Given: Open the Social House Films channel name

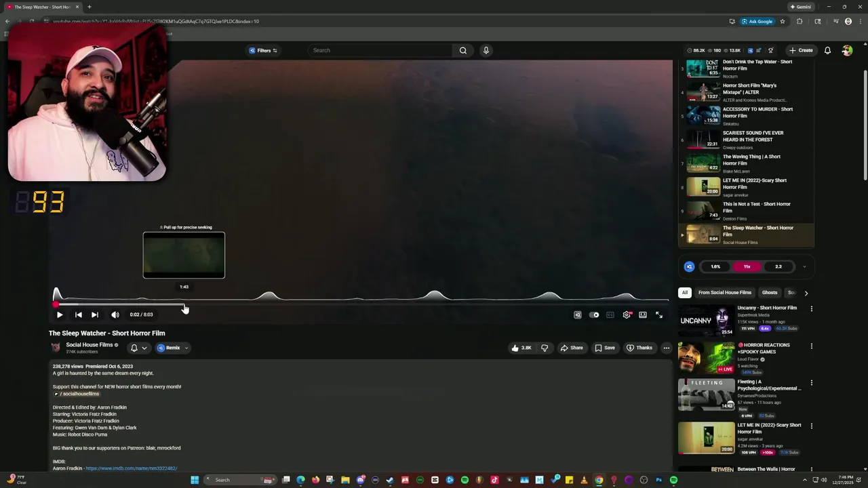Looking at the screenshot, I should pos(89,345).
